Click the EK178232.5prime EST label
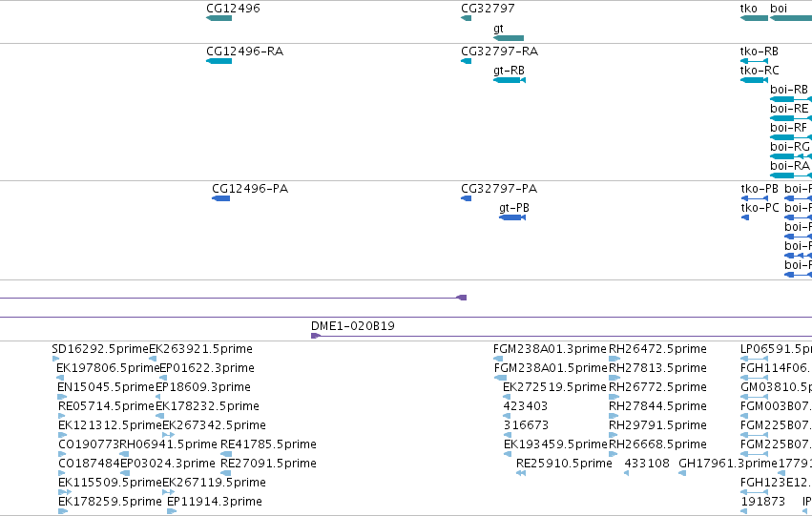 [x=207, y=406]
